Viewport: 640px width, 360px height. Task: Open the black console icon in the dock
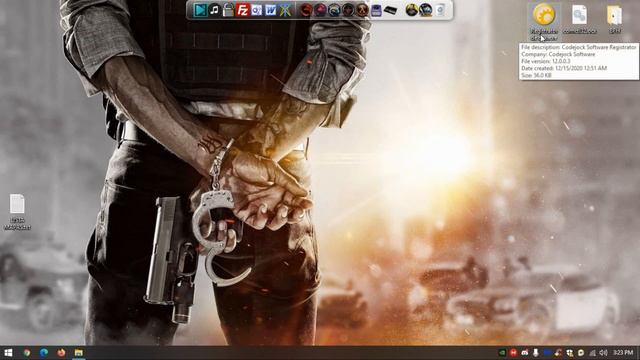[x=391, y=10]
